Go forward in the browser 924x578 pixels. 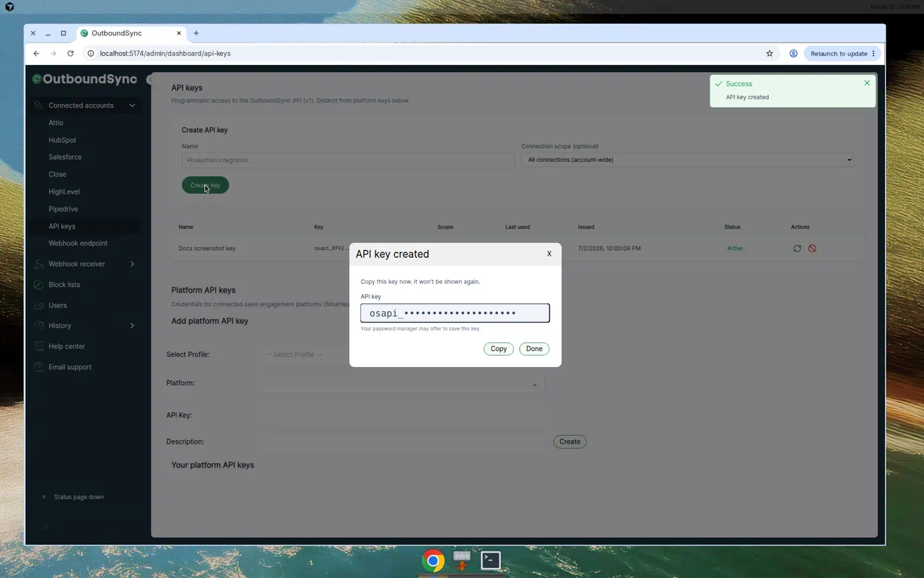click(53, 53)
